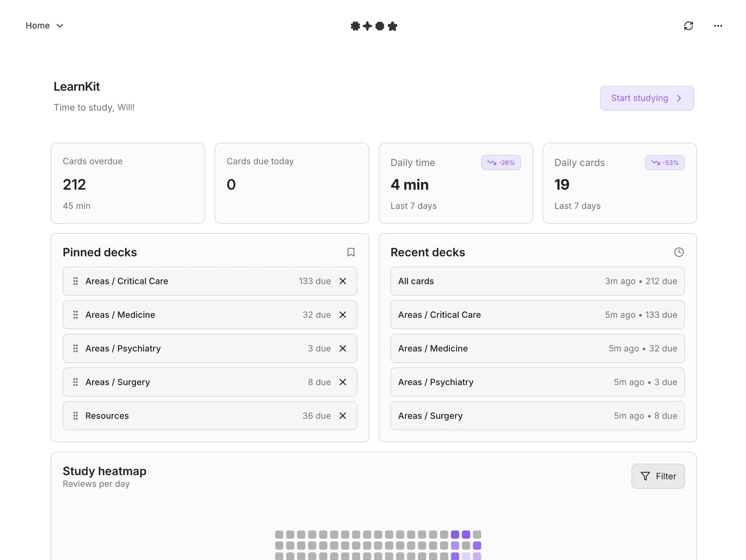Click '3m ago • 212 due' text

click(641, 281)
